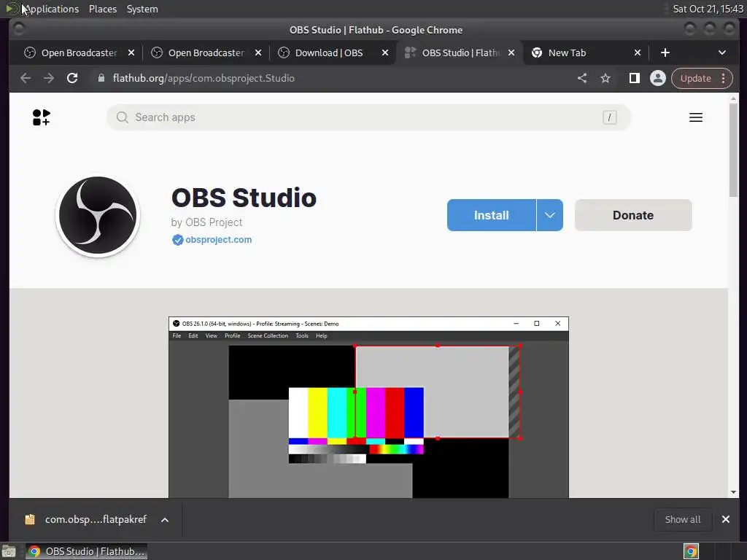747x560 pixels.
Task: Click the 'by OBS Project' developer text
Action: [206, 222]
